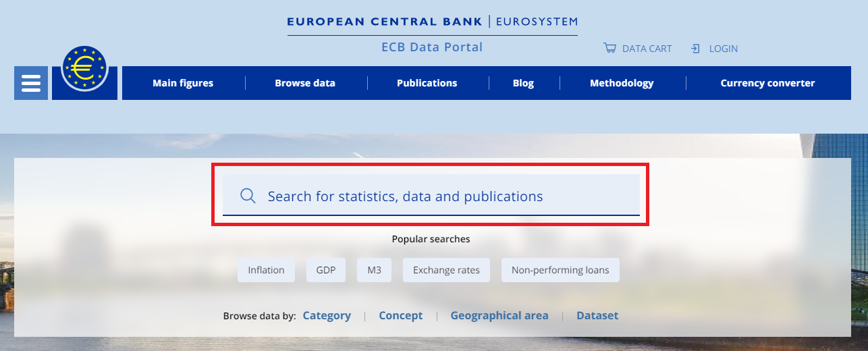The image size is (868, 351).
Task: Choose the GDP popular search chip
Action: coord(326,270)
